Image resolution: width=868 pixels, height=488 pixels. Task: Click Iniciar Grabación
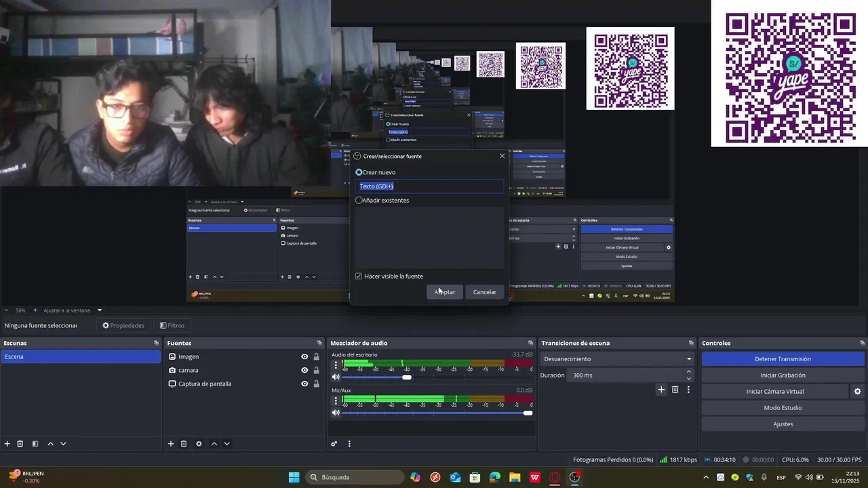pos(783,375)
